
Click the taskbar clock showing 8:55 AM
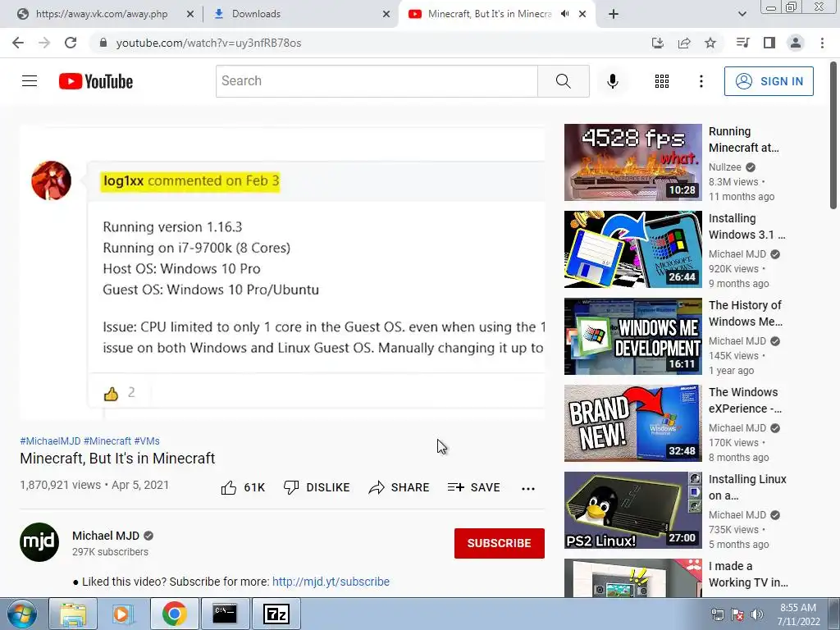(x=798, y=614)
